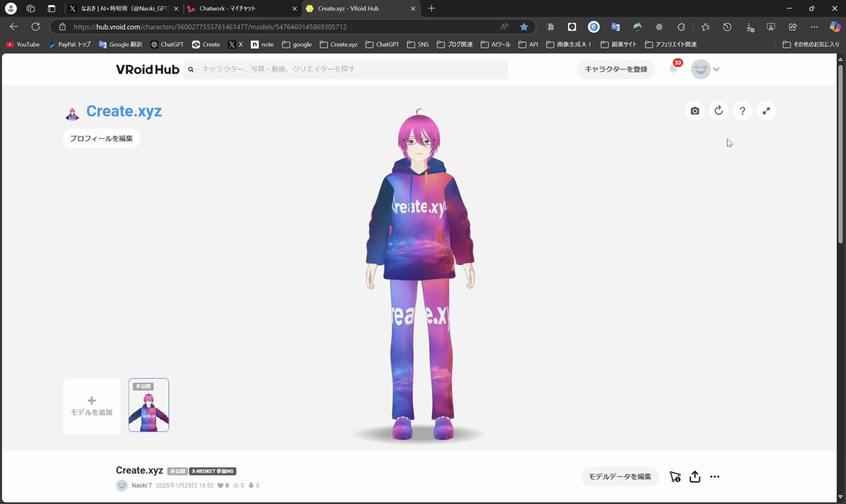Click the X-NEOKET 参加NG badge

tap(213, 471)
